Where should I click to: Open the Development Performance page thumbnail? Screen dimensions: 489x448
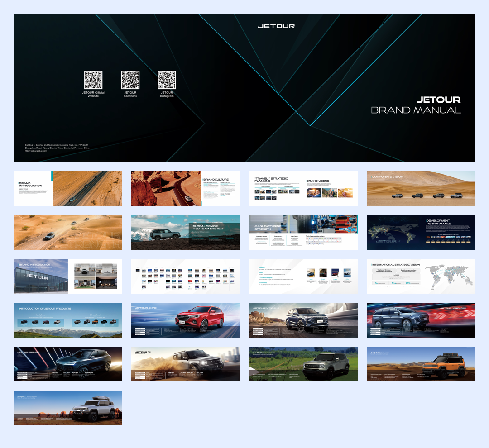point(421,232)
